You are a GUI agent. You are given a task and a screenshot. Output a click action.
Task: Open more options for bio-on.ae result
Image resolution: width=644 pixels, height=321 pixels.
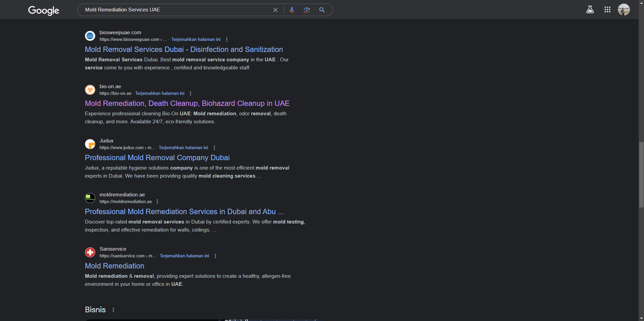(191, 93)
